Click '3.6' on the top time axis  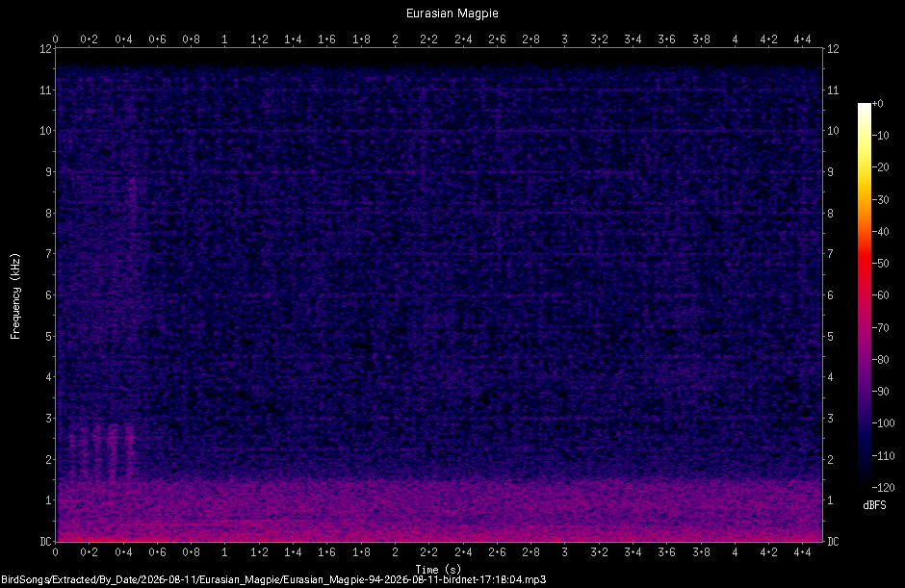tap(666, 39)
